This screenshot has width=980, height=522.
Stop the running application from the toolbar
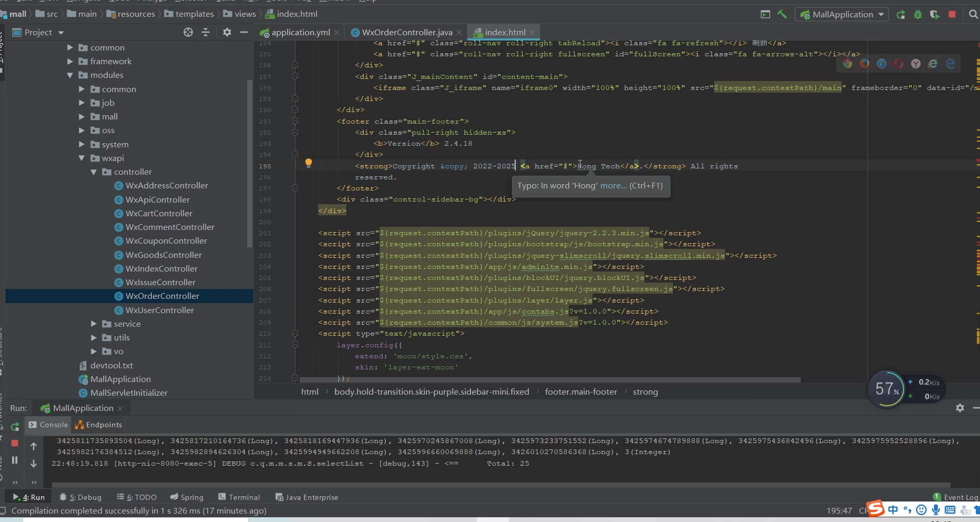tap(952, 14)
